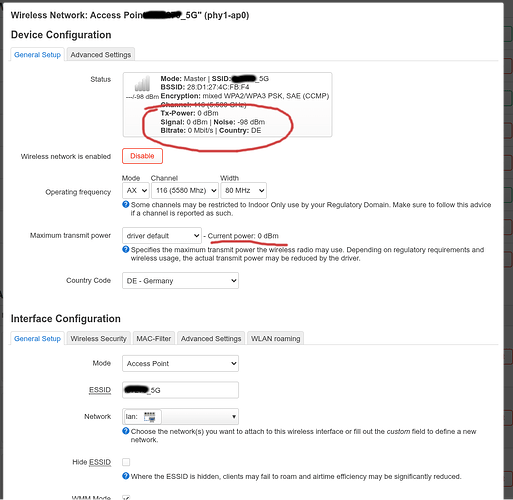This screenshot has height=500, width=513.
Task: Open the channel 116 (5580 Mhz) dropdown
Action: coord(185,190)
